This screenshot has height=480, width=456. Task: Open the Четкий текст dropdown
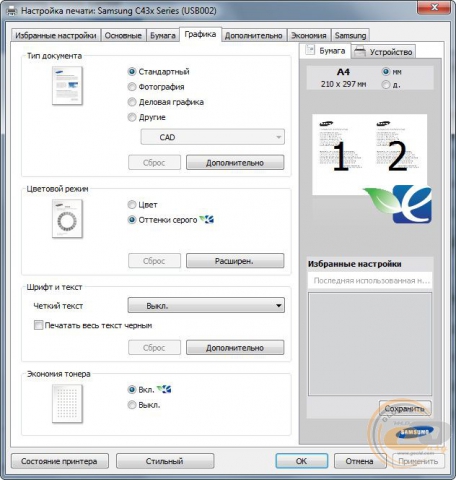pos(206,305)
